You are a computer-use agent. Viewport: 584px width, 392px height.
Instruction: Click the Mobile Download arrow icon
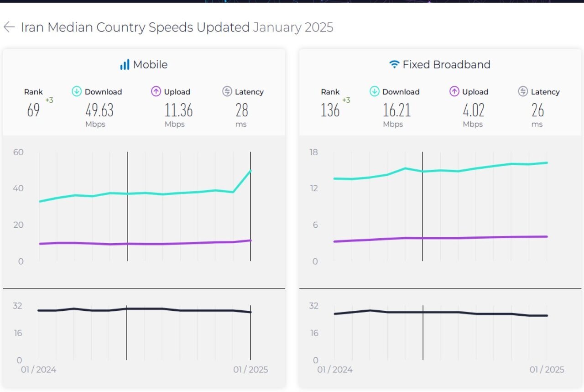click(x=77, y=92)
